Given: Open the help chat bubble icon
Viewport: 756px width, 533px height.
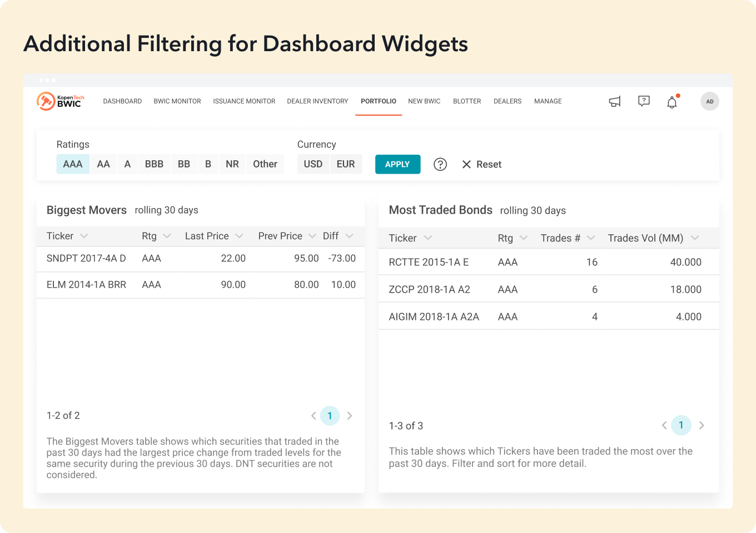Looking at the screenshot, I should pos(644,101).
